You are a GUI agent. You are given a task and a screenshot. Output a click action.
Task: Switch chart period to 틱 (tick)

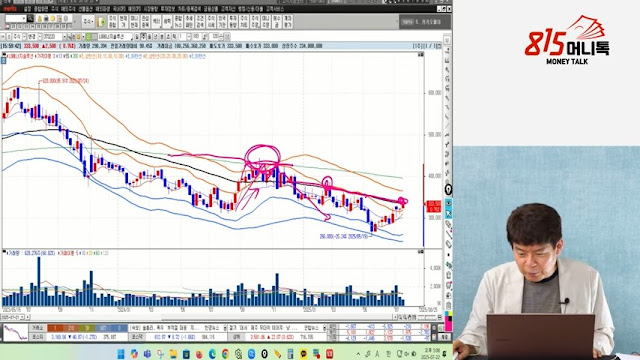174,37
